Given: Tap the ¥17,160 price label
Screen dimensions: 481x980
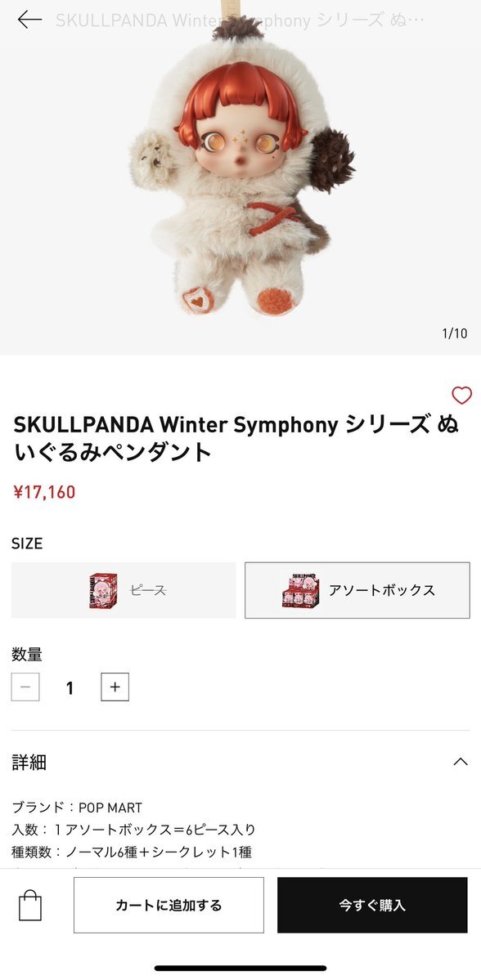Looking at the screenshot, I should pos(44,492).
